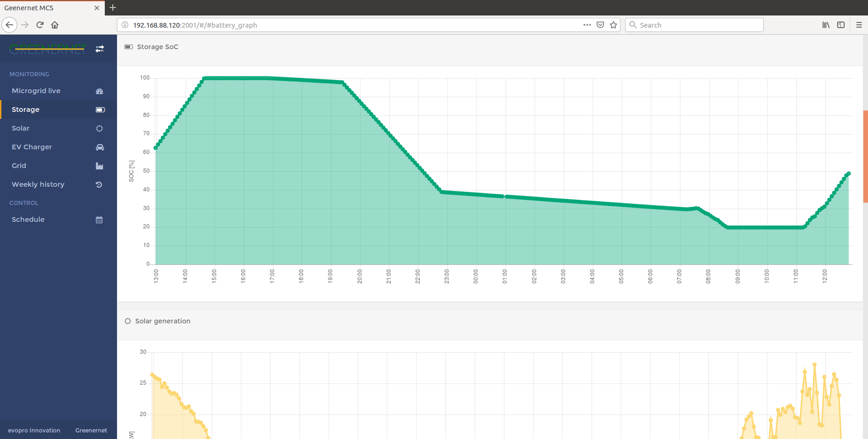868x439 pixels.
Task: Click Greenernet footer link
Action: pyautogui.click(x=91, y=431)
